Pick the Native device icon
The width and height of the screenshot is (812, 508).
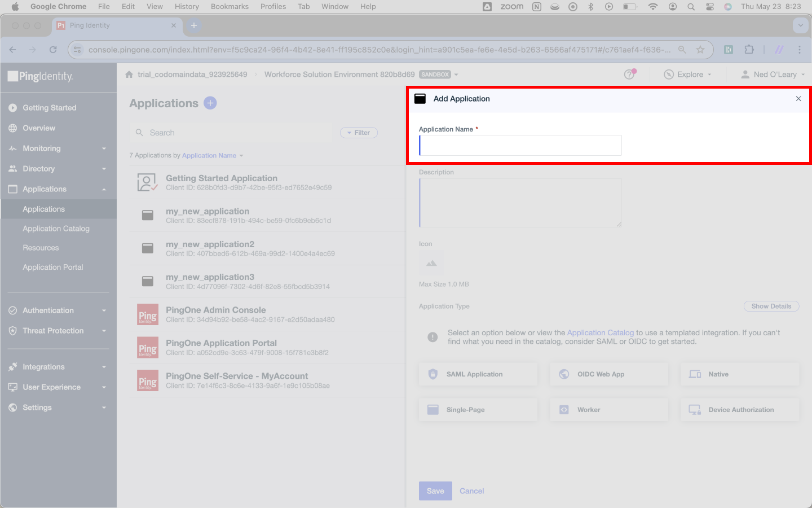(695, 374)
